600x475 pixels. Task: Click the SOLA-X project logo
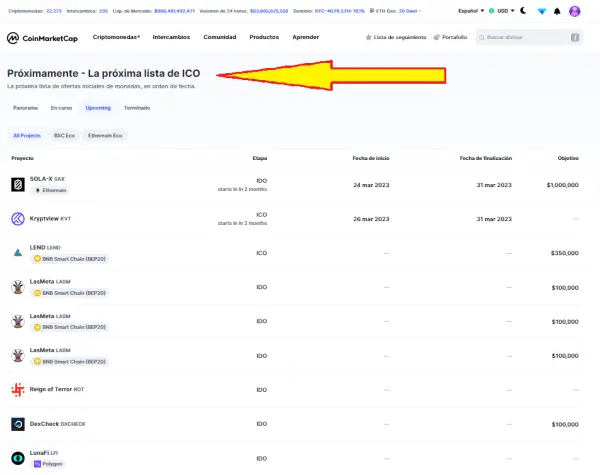point(18,184)
